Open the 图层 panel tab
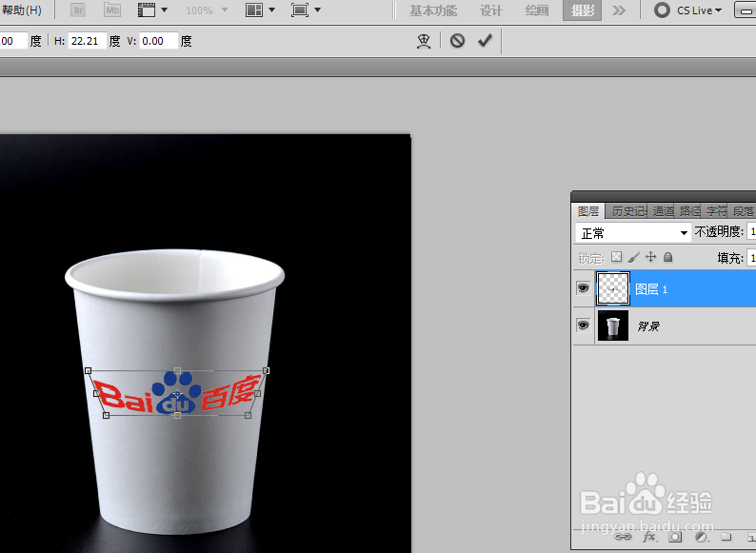The image size is (756, 553). coord(587,211)
